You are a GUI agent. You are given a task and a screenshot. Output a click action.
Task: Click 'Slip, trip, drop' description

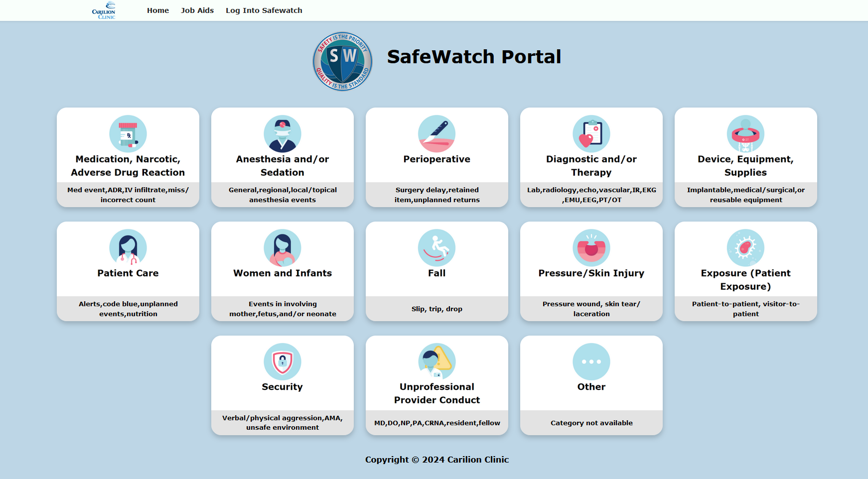pos(437,309)
